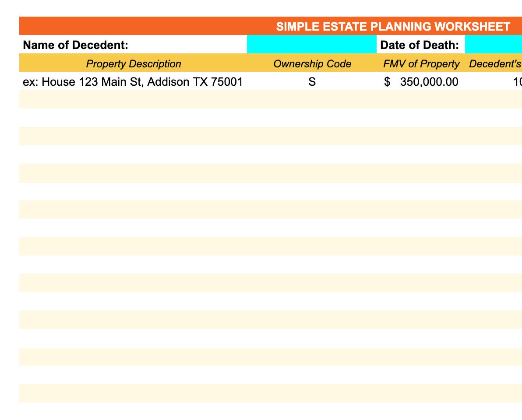Select the FMV of Property column header
Image resolution: width=522 pixels, height=420 pixels.
point(422,63)
